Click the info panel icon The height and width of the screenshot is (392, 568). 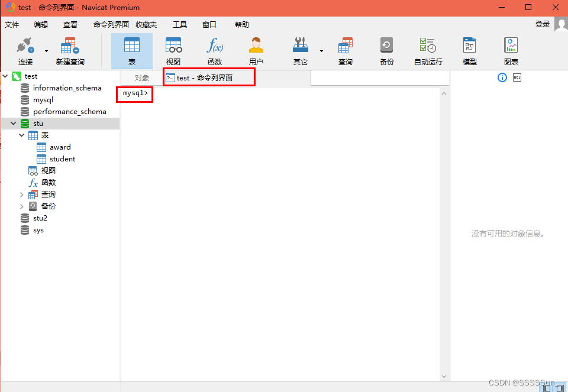coord(502,77)
